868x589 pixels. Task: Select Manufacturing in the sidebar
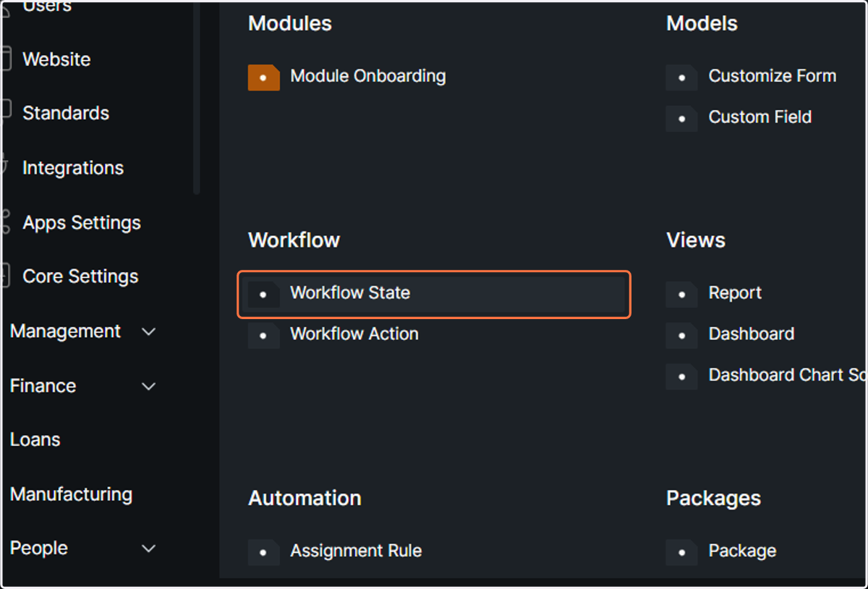pos(71,494)
